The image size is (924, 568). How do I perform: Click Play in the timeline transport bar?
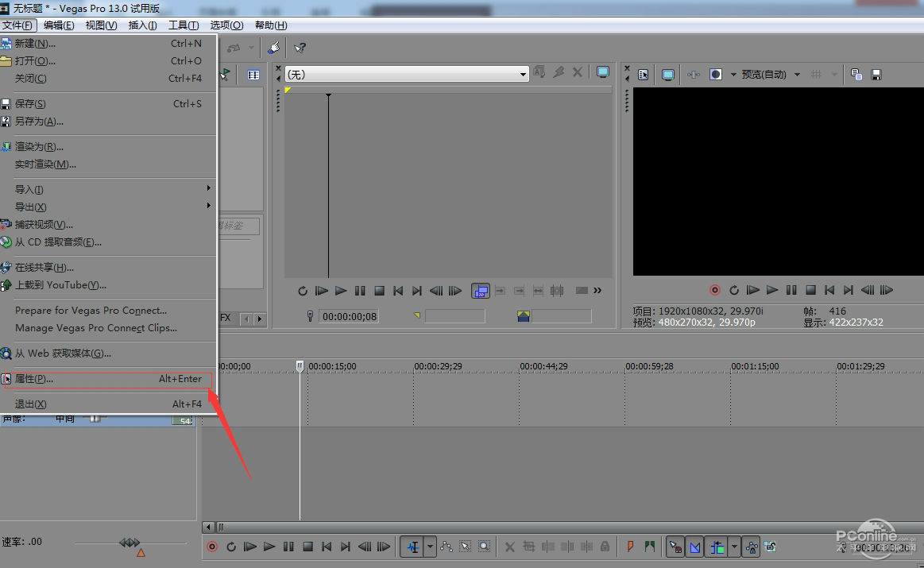(x=269, y=547)
